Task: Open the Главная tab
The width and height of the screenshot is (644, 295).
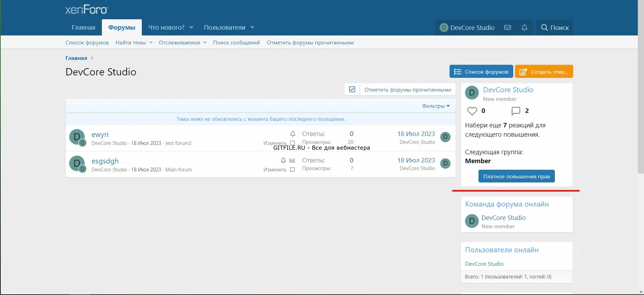Action: (83, 28)
